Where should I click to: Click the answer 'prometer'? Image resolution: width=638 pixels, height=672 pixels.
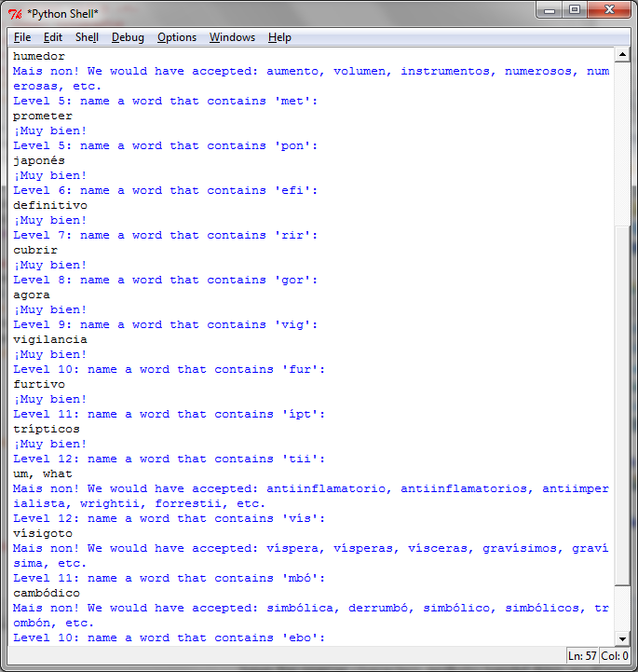[43, 117]
